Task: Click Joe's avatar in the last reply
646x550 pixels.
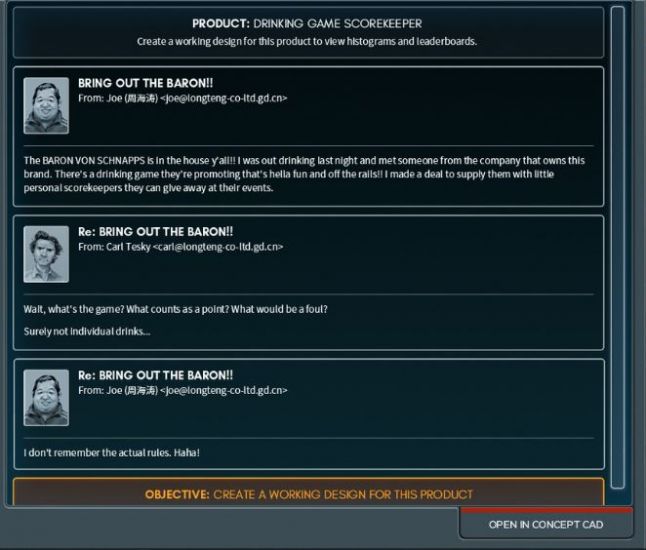Action: pos(46,398)
